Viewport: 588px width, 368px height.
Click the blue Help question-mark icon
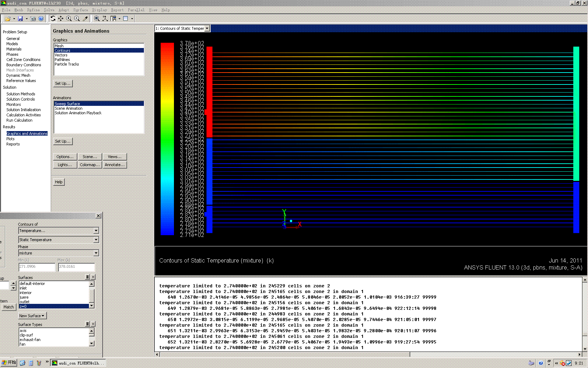(x=41, y=19)
